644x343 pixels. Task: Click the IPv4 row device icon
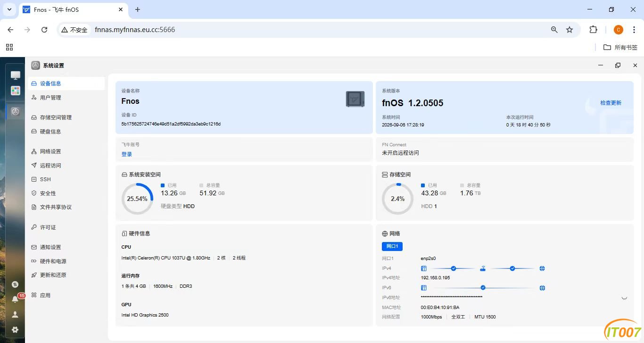[x=424, y=268]
